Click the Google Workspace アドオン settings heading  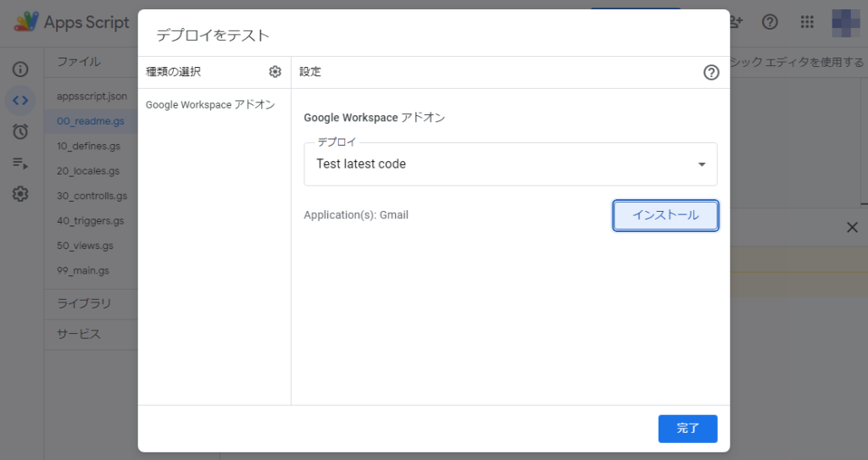pos(374,118)
